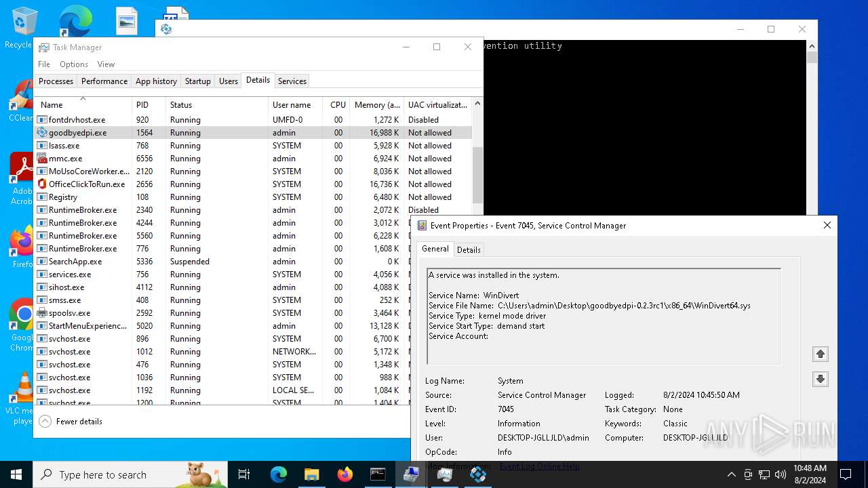The image size is (868, 488).
Task: Click Task Manager process list scrollbar thumb
Action: point(477,175)
